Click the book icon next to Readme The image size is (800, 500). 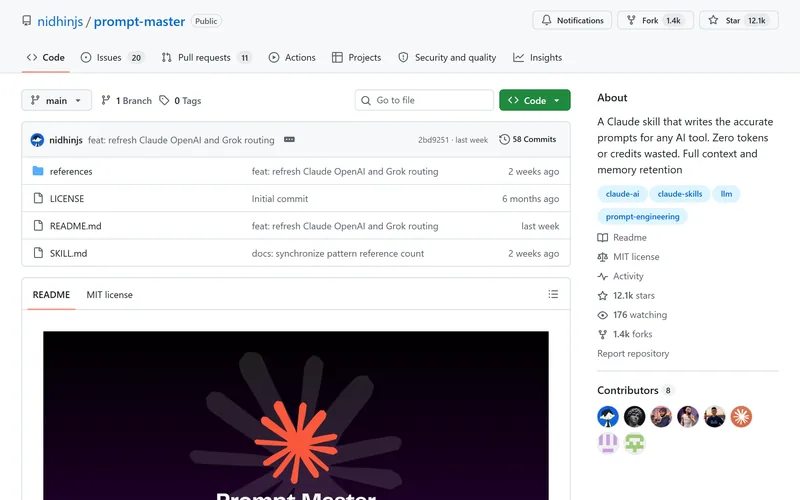(x=603, y=238)
